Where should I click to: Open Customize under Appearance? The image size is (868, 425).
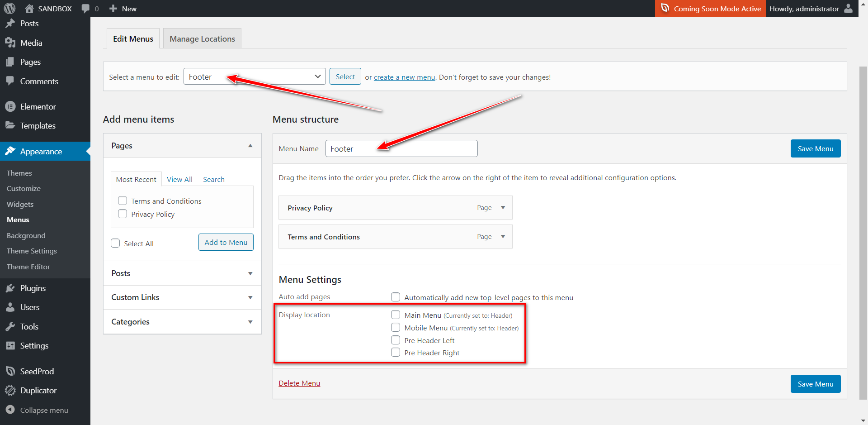pyautogui.click(x=24, y=188)
